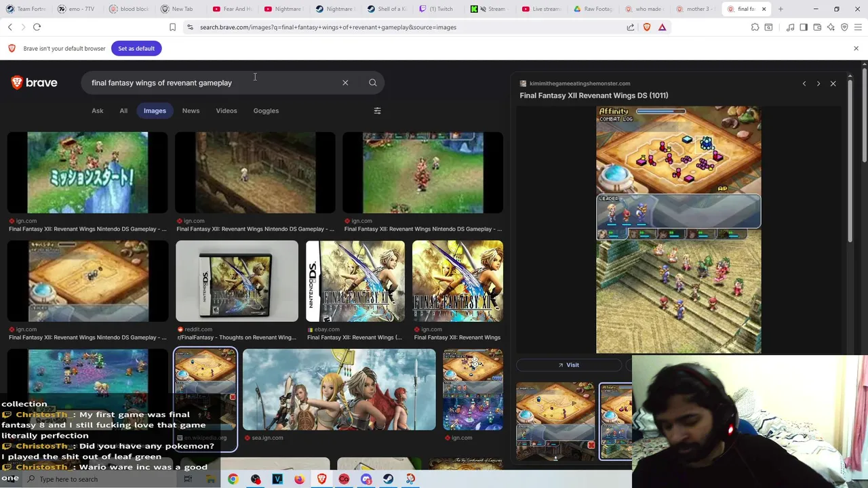Open Firefox from taskbar
868x488 pixels.
(299, 479)
